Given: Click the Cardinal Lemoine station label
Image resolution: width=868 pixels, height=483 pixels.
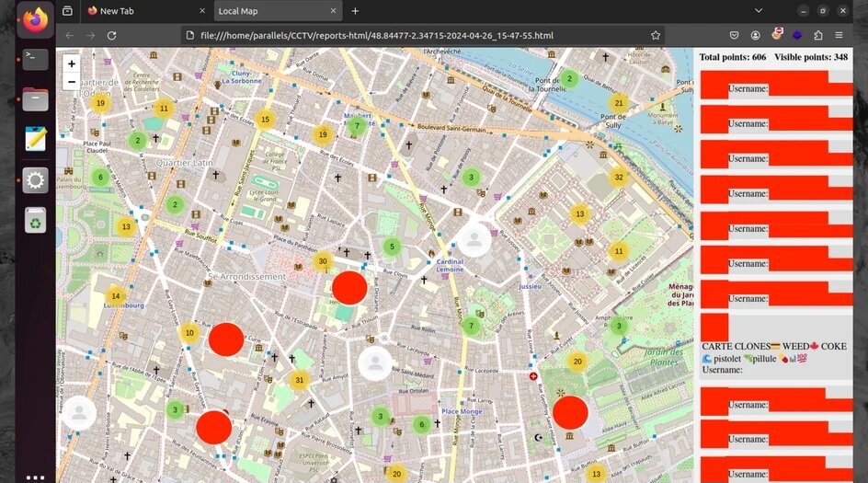Looking at the screenshot, I should click(x=450, y=265).
